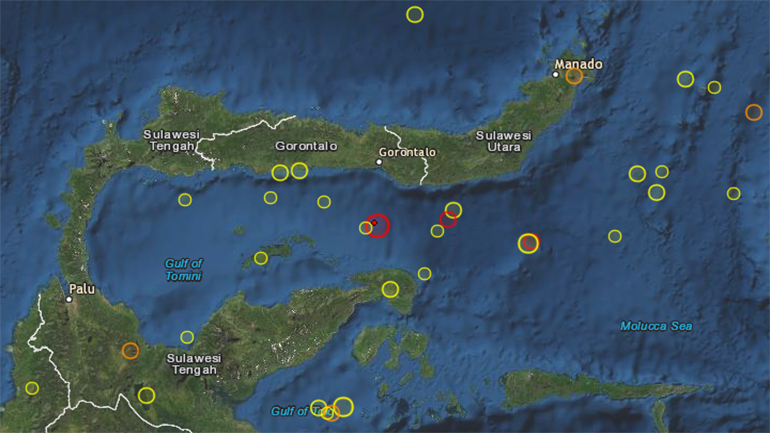Select the yellow circle overlapping a red circle near Molucca Sea
Viewport: 770px width, 433px height.
528,244
